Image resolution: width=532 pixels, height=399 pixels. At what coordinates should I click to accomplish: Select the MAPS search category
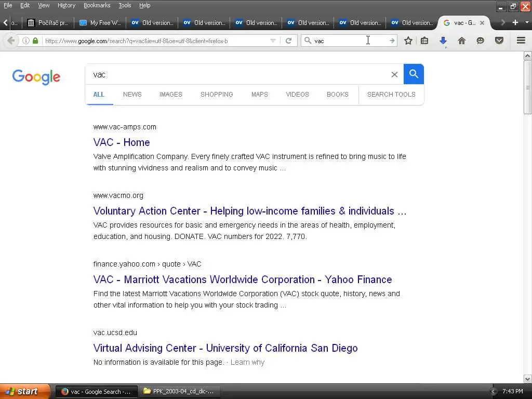tap(260, 95)
